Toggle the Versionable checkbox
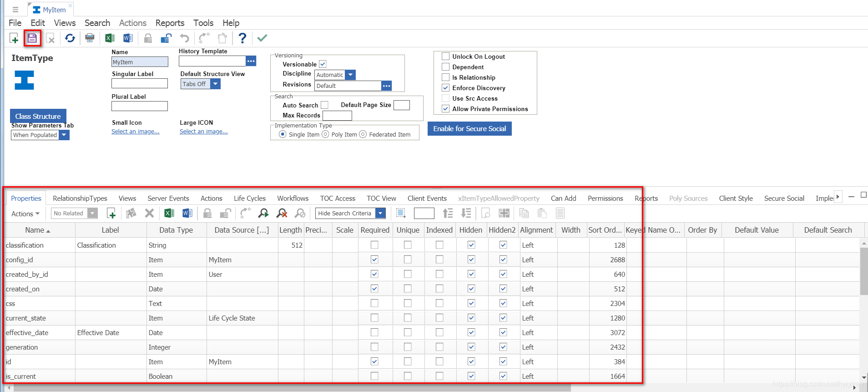 point(323,64)
